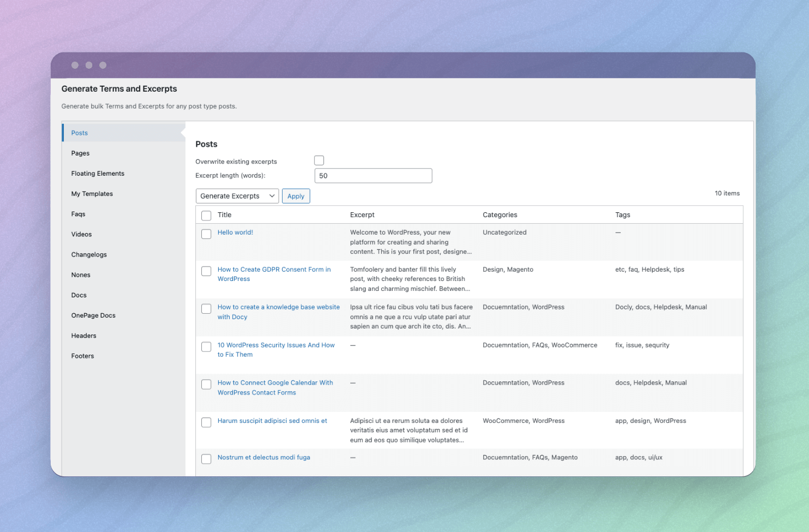Switch to the Pages section

pyautogui.click(x=80, y=153)
